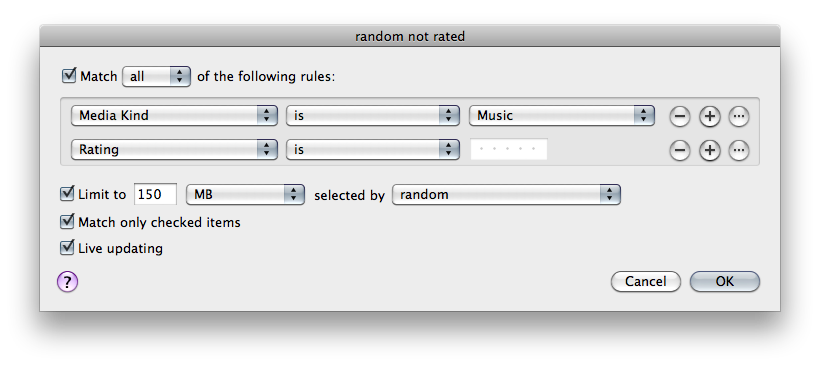
Task: Open nested options for Media Kind rule
Action: pyautogui.click(x=738, y=117)
